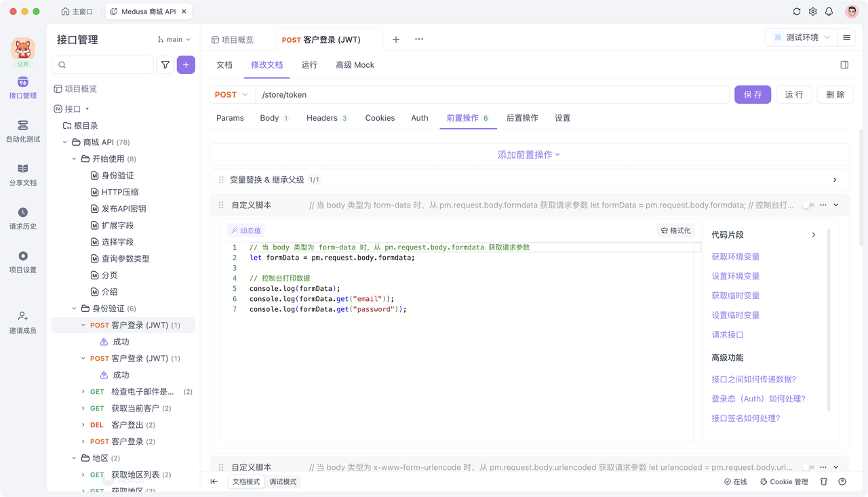Collapse the 商城 API folder
Screen dimensions: 868x497
(x=65, y=142)
